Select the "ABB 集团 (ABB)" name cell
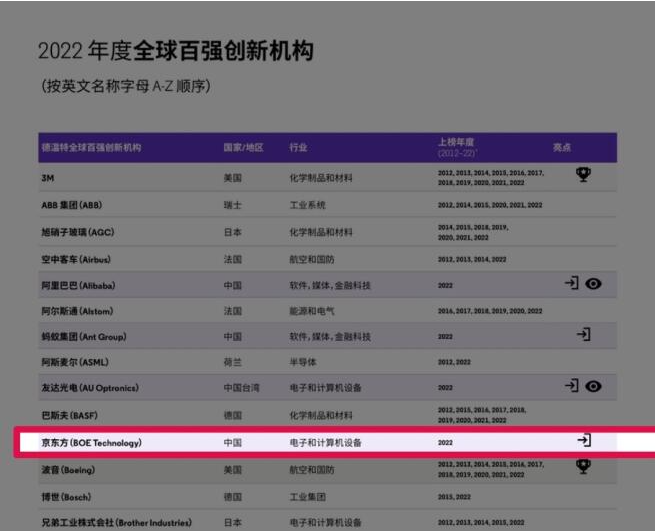Viewport: 655px width, 531px height. tap(72, 205)
